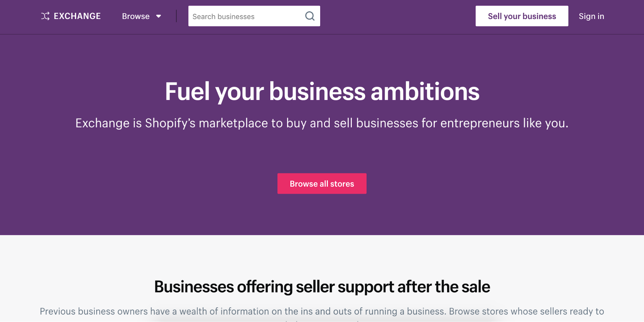Click the divider line beside the Browse menu
Viewport: 644px width, 322px height.
pos(176,16)
